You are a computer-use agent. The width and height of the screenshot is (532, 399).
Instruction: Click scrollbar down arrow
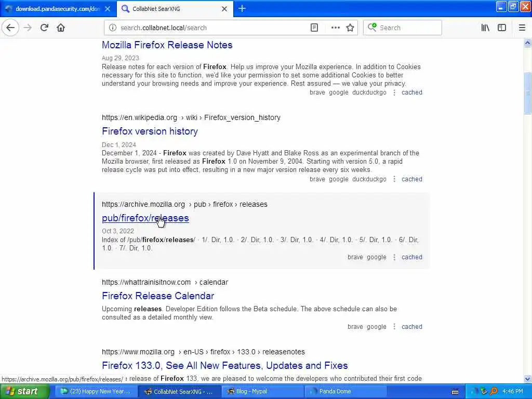click(x=527, y=379)
